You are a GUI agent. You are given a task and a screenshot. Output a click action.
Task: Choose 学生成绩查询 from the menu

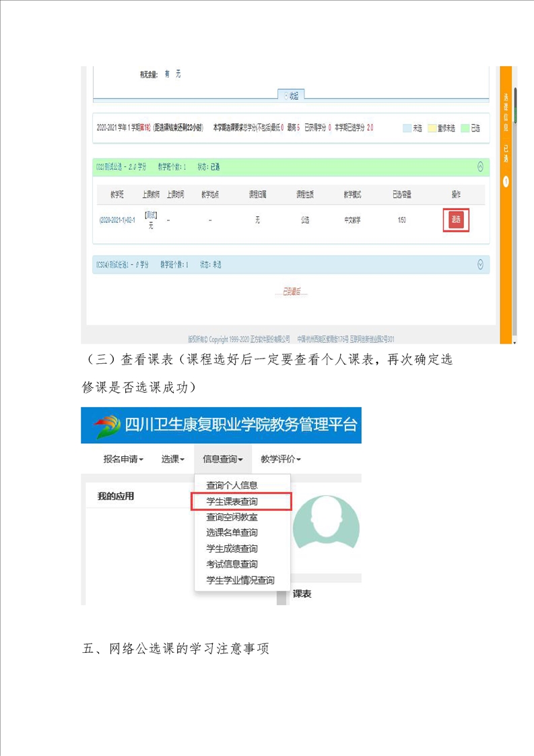point(232,548)
